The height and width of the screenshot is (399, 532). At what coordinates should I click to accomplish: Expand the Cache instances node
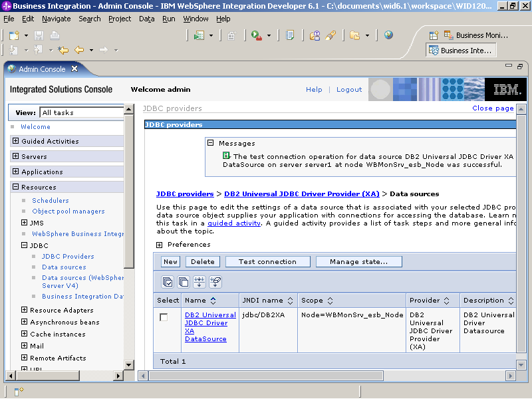click(24, 334)
